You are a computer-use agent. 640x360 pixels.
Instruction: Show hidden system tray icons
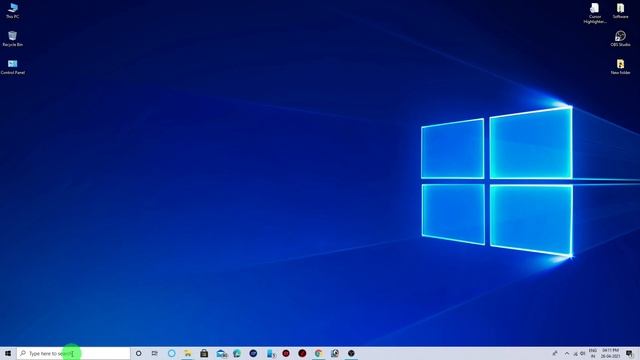pos(567,353)
